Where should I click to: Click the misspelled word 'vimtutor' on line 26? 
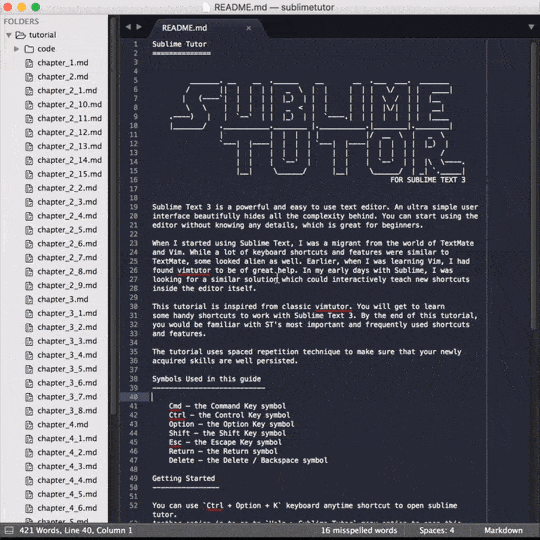click(x=194, y=271)
